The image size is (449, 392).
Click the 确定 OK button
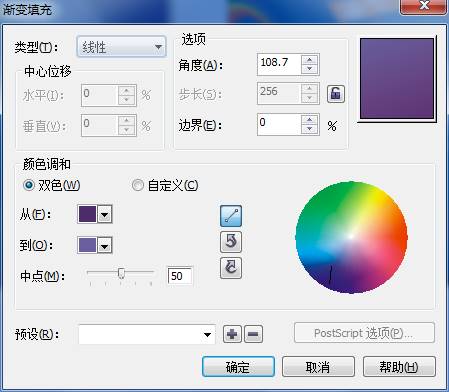(x=238, y=367)
